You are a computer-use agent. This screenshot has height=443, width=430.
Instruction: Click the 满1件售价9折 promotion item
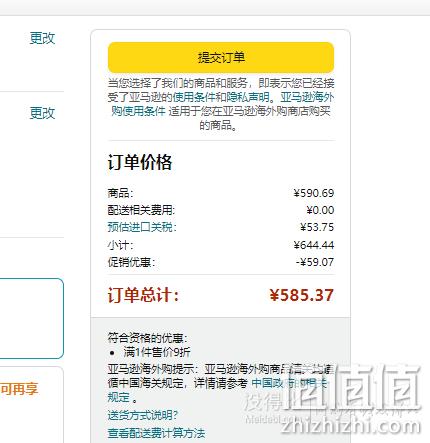[157, 352]
